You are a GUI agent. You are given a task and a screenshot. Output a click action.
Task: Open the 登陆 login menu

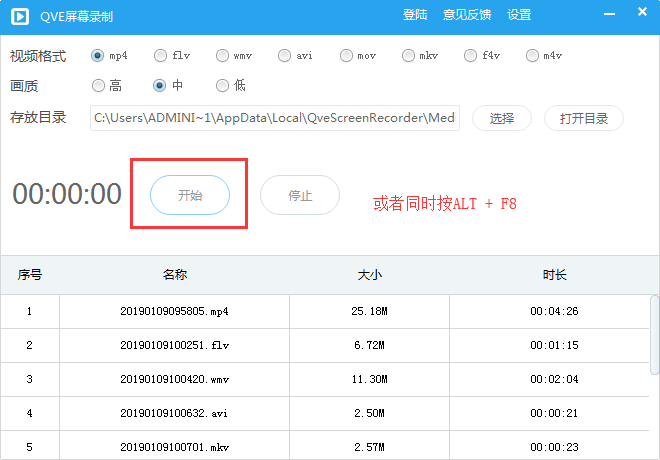tap(415, 15)
